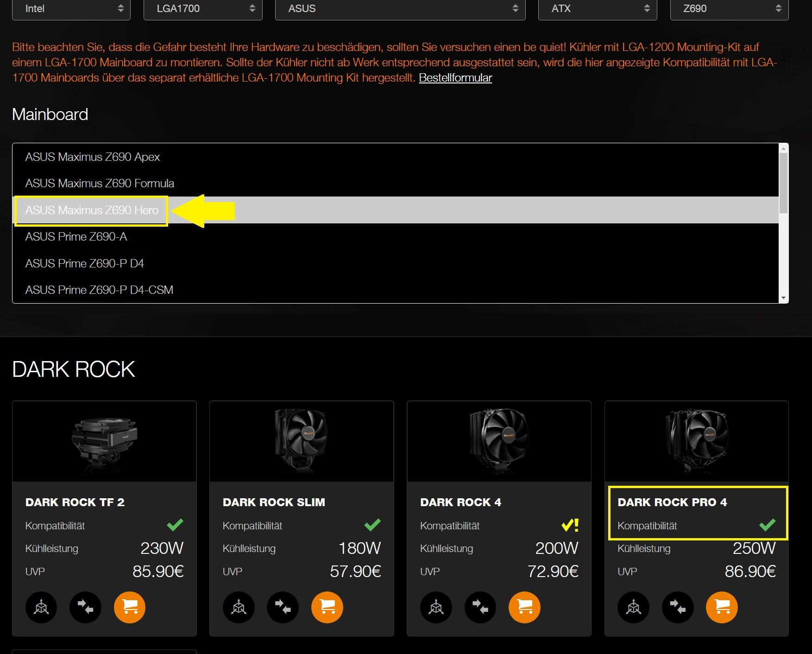812x654 pixels.
Task: Click mainboard list scroll-up arrow
Action: (783, 148)
